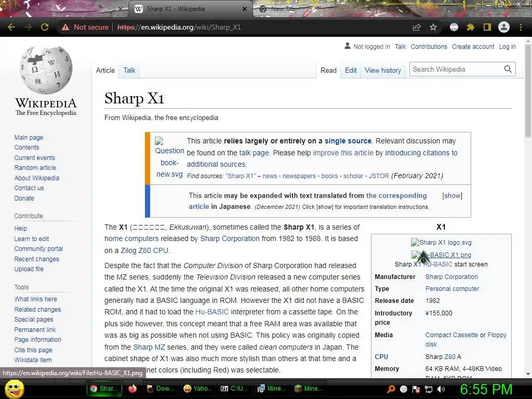Switch to the Firefox taskbar icon
The image size is (532, 399).
coord(132,389)
